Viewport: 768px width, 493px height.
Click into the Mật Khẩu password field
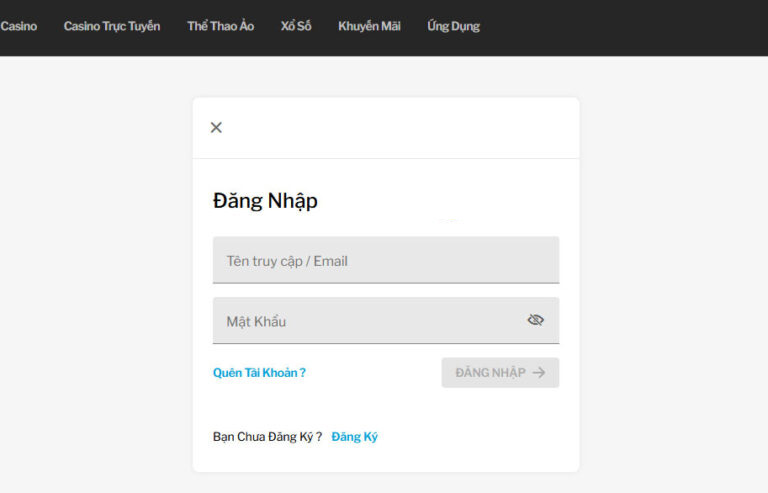(365, 321)
